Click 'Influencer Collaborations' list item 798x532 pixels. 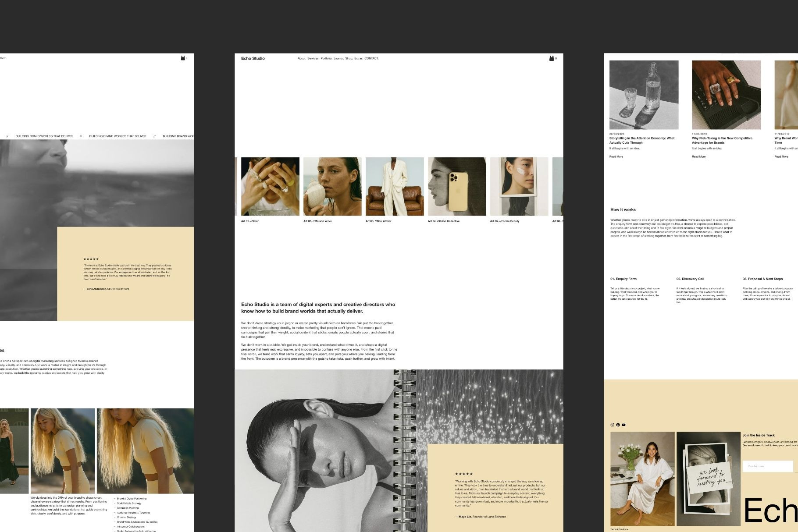pyautogui.click(x=130, y=527)
